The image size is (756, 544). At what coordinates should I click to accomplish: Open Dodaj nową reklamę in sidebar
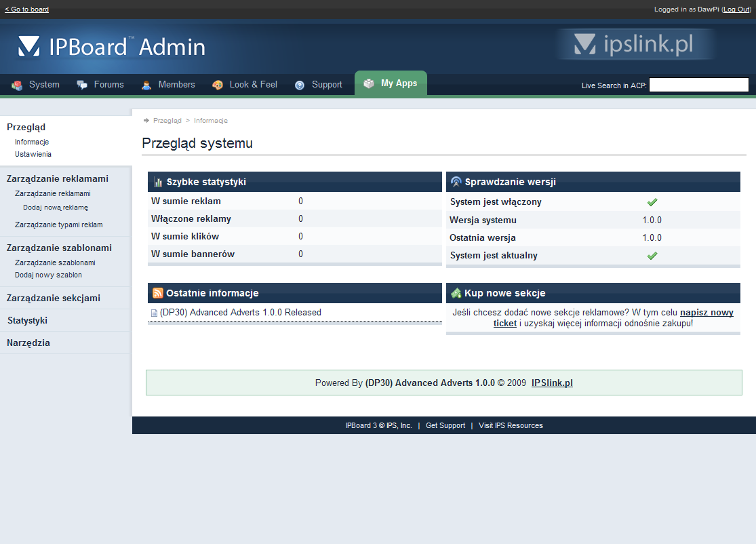pos(56,208)
